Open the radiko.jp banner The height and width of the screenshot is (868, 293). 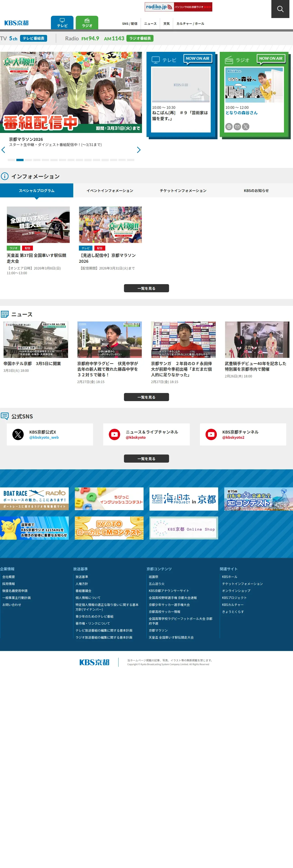tap(178, 7)
